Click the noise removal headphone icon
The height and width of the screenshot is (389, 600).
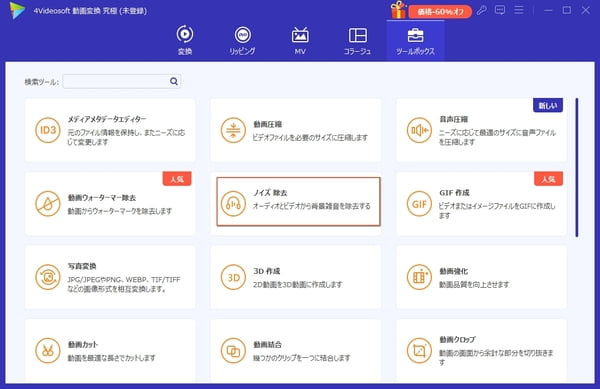(233, 203)
